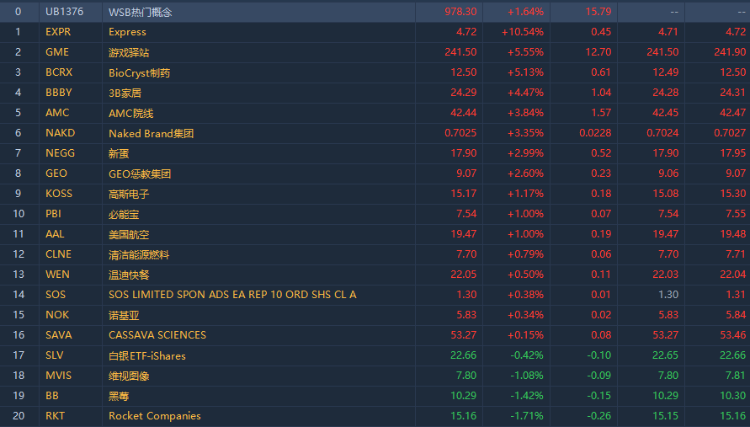Open 美国航空 stock entry
750x427 pixels.
129,234
